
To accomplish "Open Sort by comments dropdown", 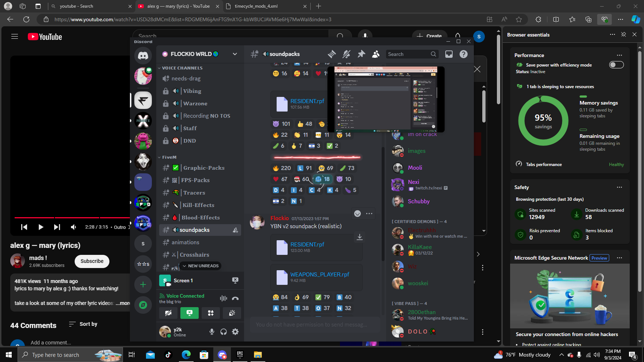I will pos(83,324).
